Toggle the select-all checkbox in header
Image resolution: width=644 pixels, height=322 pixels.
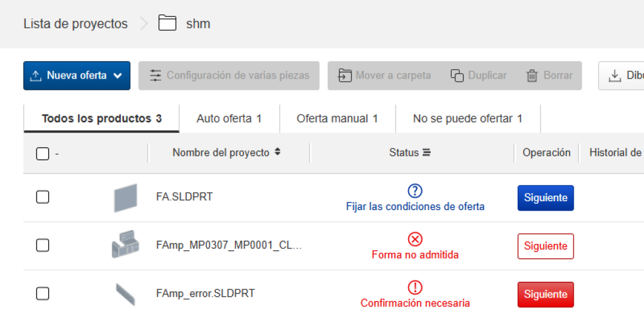(42, 153)
